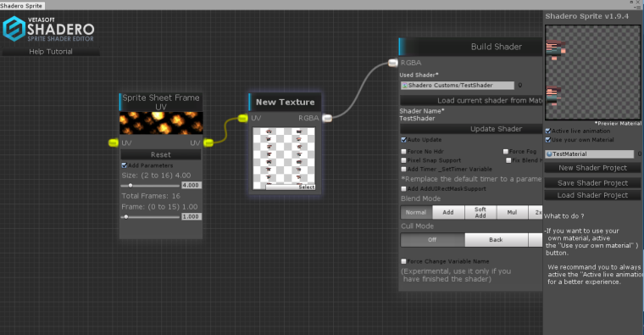Click New Shader Project
Viewport: 644px width, 335px height.
(592, 168)
